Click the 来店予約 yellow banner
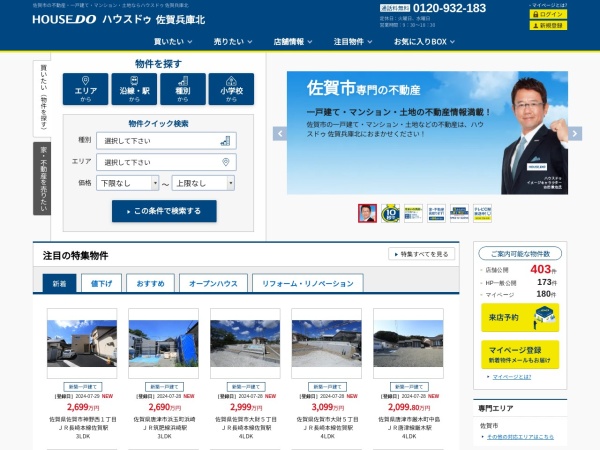600x450 pixels. pyautogui.click(x=520, y=318)
